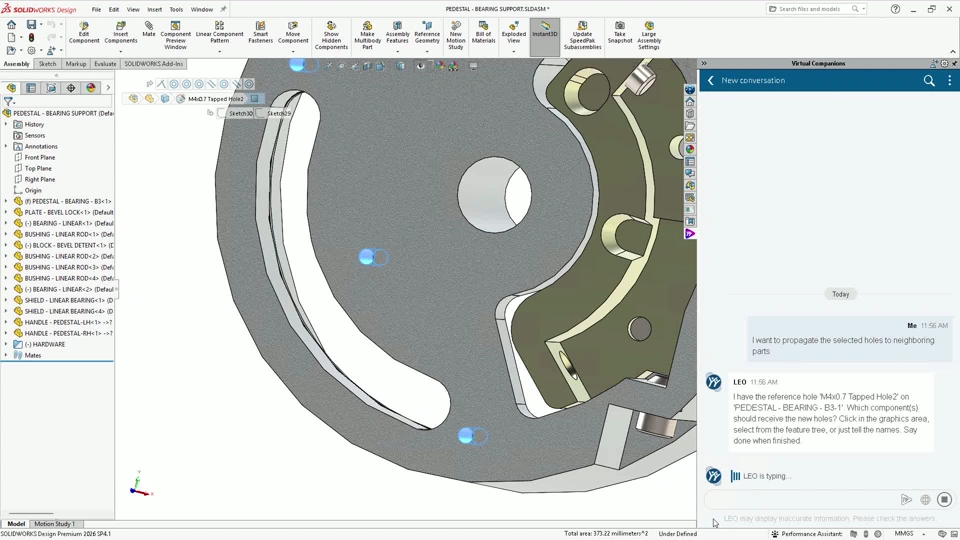Toggle the Sketch29 breadcrumb checkbox
Image resolution: width=960 pixels, height=540 pixels.
(260, 113)
